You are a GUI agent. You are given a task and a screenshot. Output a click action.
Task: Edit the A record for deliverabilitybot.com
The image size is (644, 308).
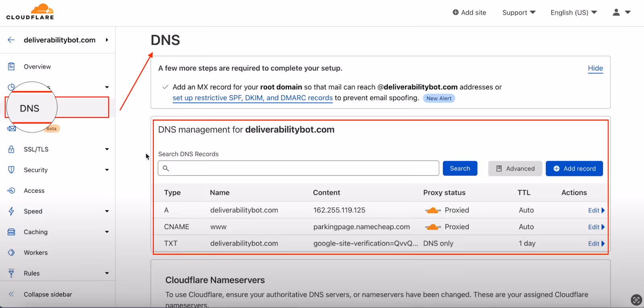tap(596, 210)
